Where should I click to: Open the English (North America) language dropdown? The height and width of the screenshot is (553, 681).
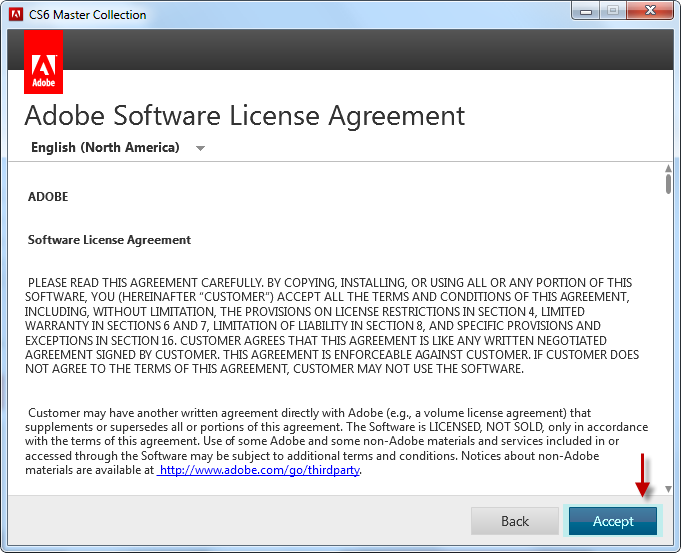(106, 148)
